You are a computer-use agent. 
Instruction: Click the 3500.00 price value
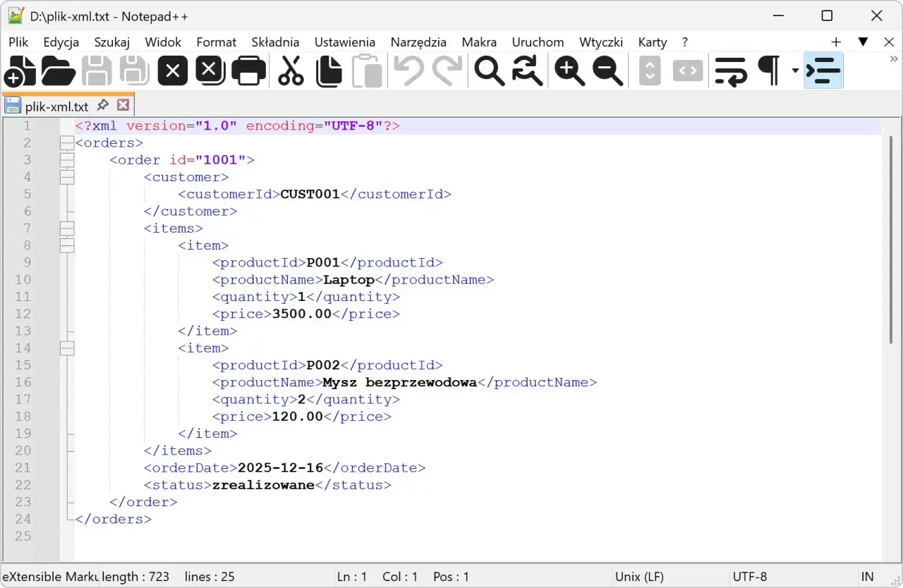coord(302,314)
